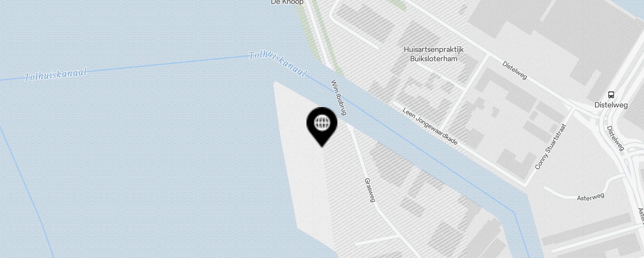Click the Huisartsenpraktijk Buiksloterham place label
Image resolution: width=644 pixels, height=258 pixels.
433,54
